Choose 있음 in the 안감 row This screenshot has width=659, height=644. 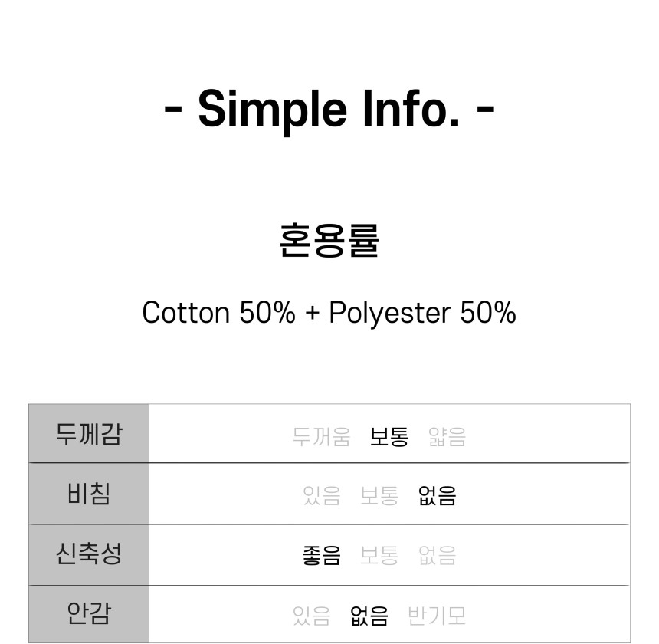311,616
